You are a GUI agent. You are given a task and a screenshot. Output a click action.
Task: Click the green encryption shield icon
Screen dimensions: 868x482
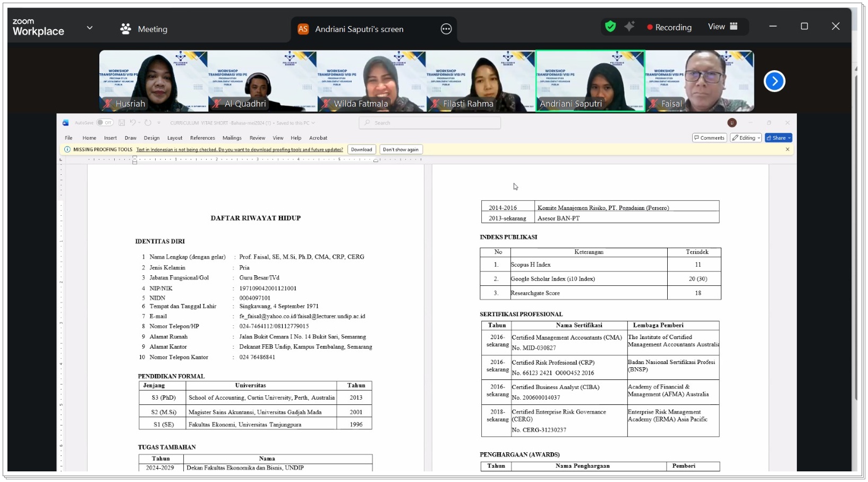tap(610, 27)
